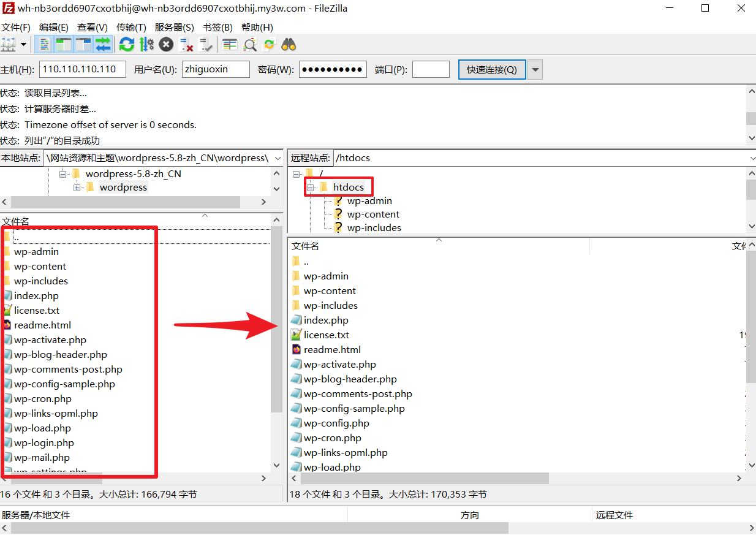Open the 查看(V) menu
This screenshot has width=756, height=535.
(93, 28)
